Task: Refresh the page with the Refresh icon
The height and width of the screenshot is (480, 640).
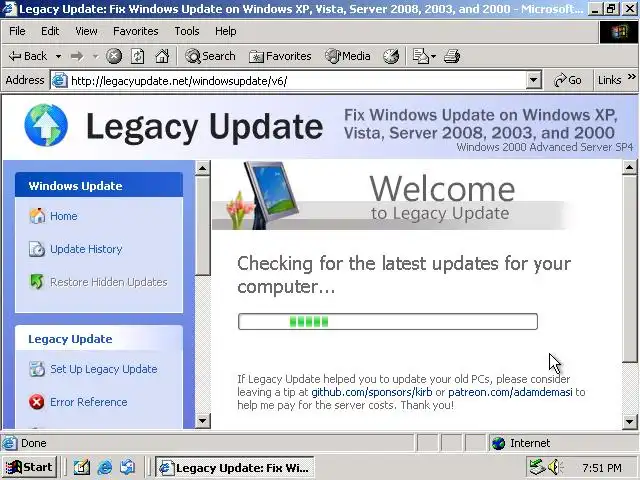Action: [138, 56]
